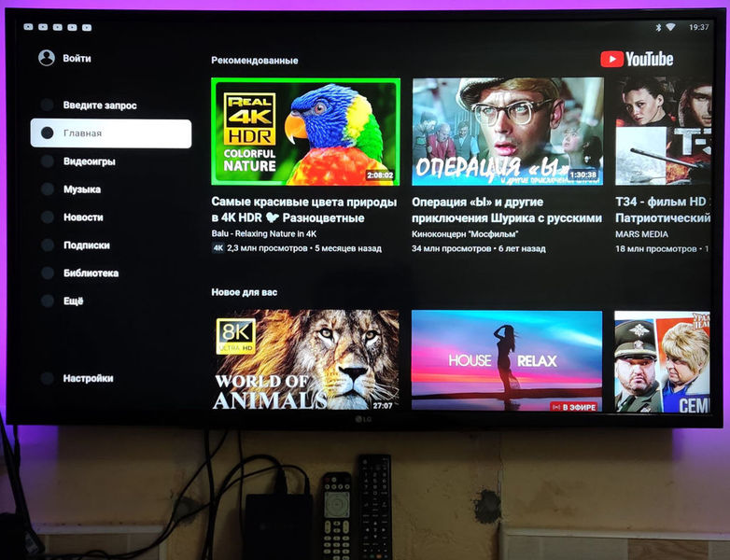Image resolution: width=730 pixels, height=560 pixels.
Task: Open Подписки in the sidebar
Action: [87, 245]
